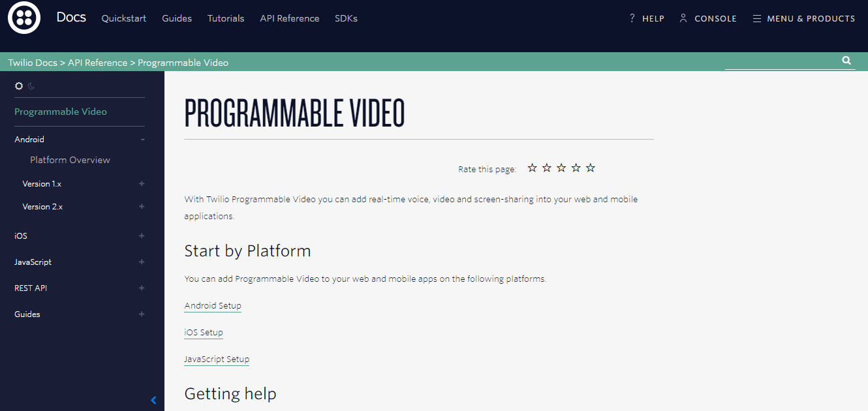868x411 pixels.
Task: Collapse the Android section
Action: click(x=142, y=140)
